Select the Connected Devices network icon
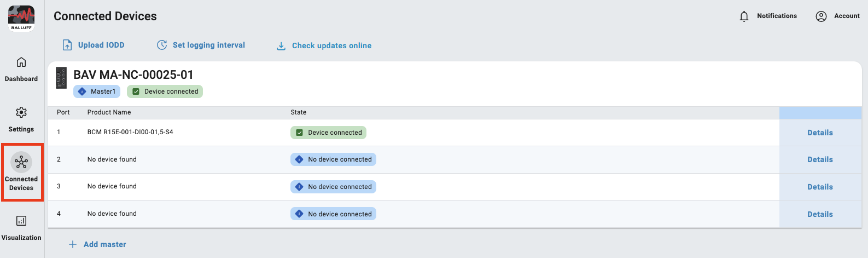 21,163
